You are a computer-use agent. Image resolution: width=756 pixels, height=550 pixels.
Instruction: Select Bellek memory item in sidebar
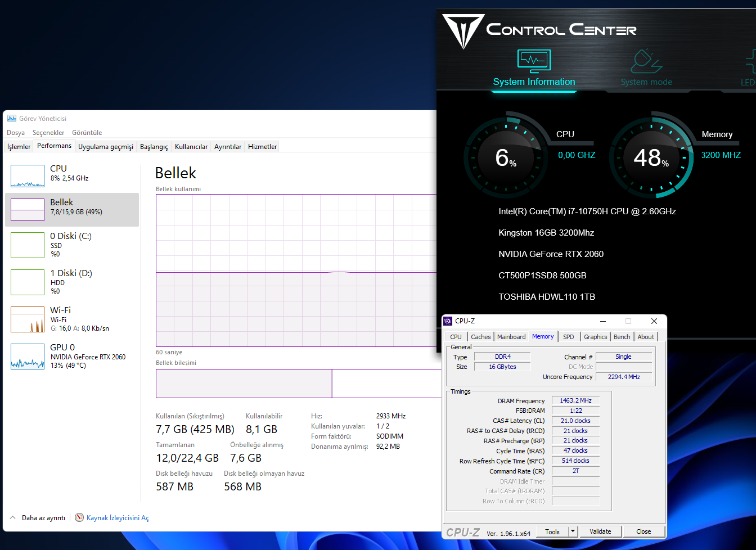tap(72, 210)
